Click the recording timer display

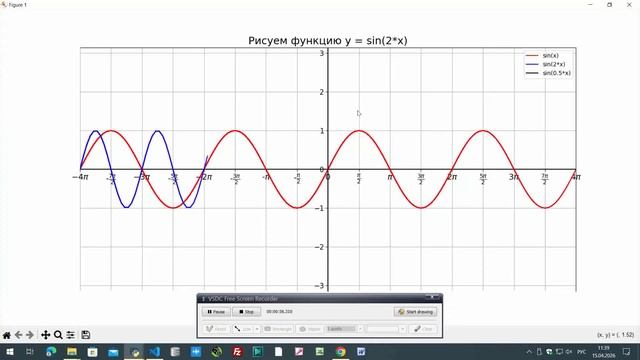pyautogui.click(x=279, y=311)
